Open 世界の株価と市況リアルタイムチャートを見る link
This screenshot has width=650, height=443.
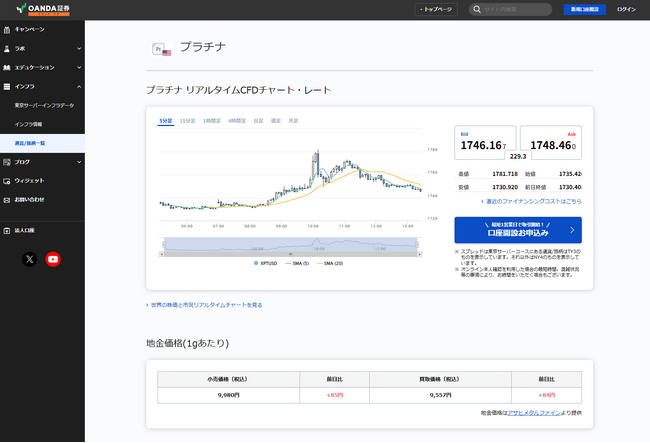(x=204, y=305)
